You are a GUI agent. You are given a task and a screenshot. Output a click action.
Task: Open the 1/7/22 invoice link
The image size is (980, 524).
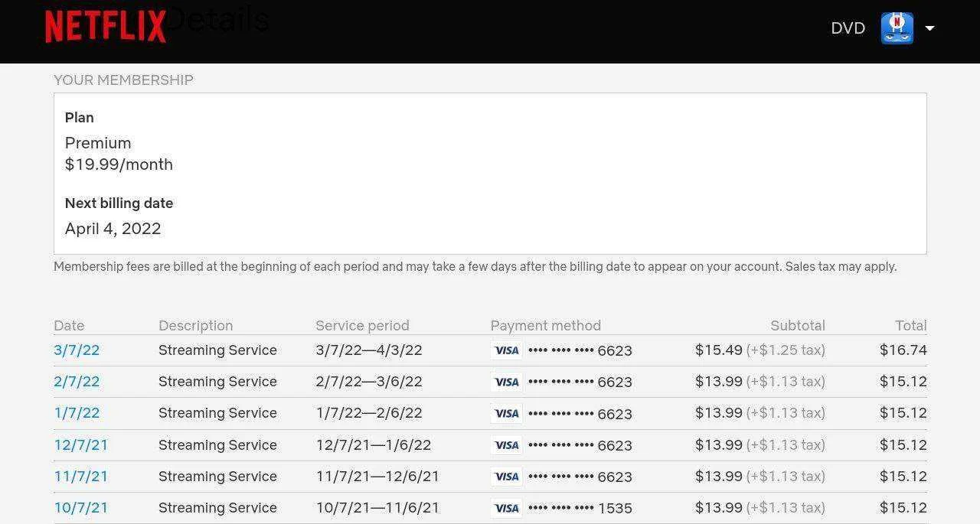[x=77, y=413]
